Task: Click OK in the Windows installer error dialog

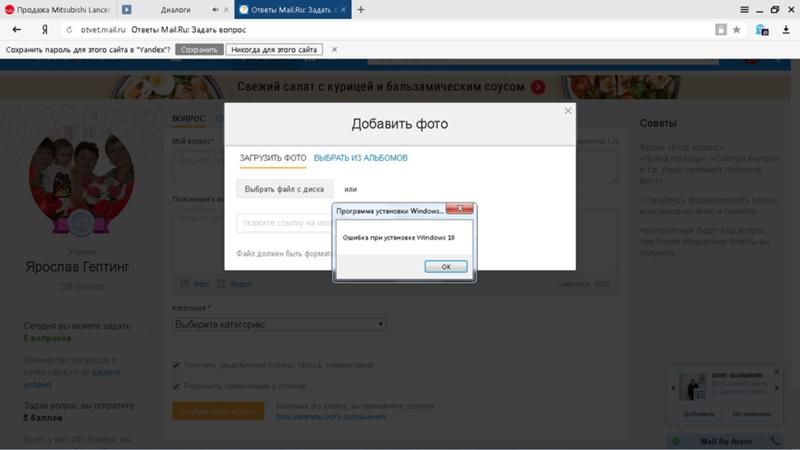Action: 445,266
